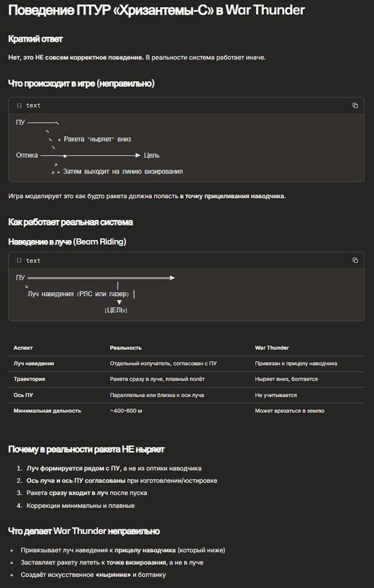Click the «[ЦЕЛЬ]» text in the second diagram

pyautogui.click(x=116, y=310)
